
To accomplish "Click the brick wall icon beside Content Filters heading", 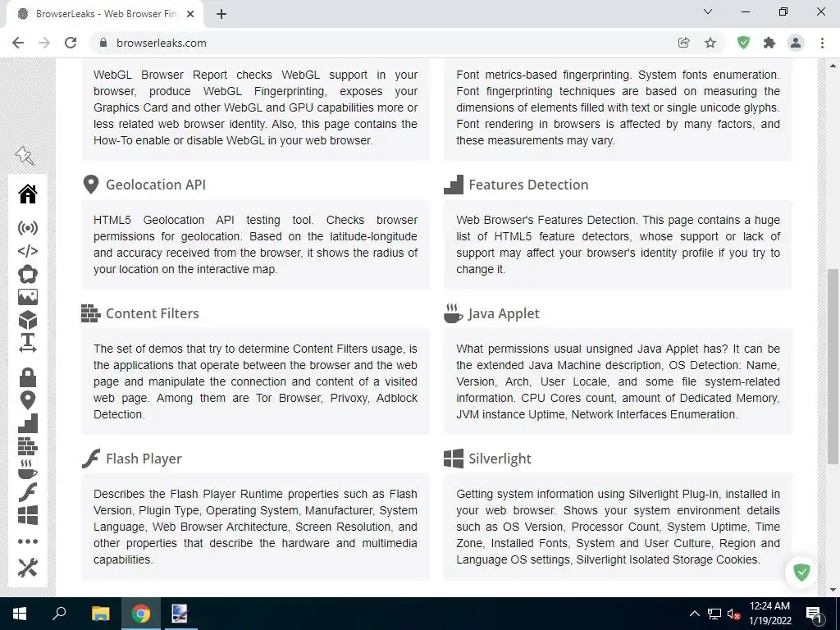I will [x=91, y=313].
